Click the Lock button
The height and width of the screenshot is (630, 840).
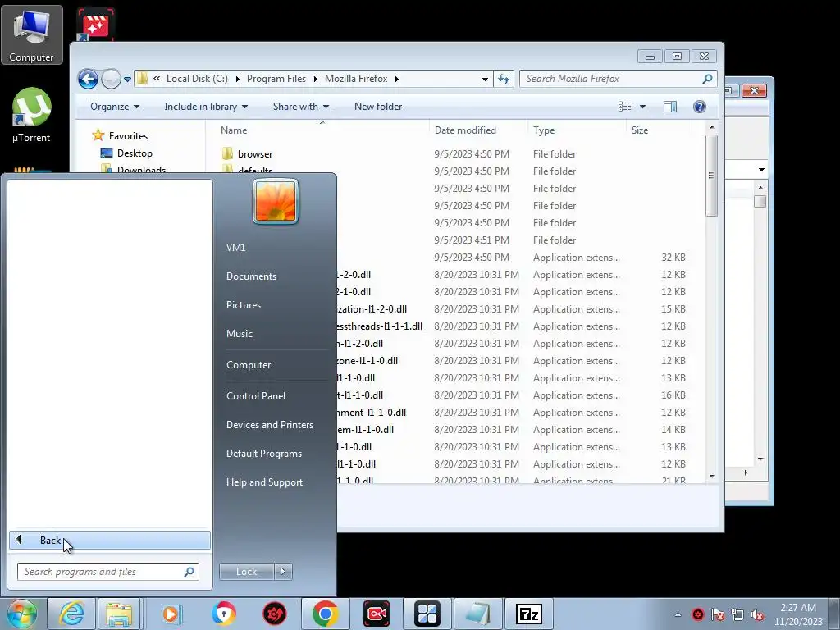click(x=246, y=572)
